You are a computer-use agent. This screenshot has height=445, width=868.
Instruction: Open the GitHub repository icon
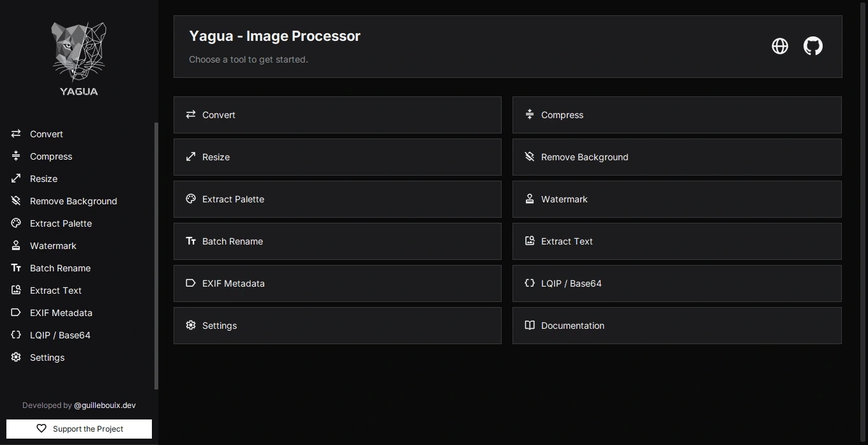812,46
